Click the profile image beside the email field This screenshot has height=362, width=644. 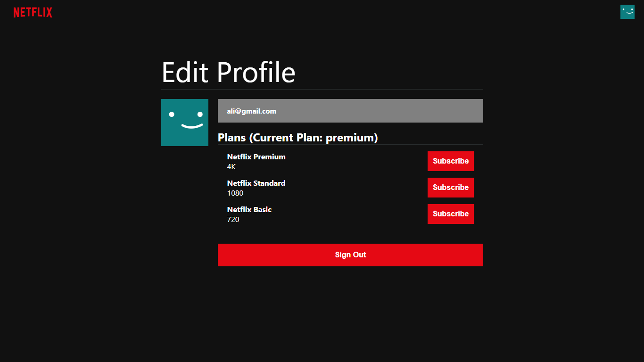coord(184,122)
